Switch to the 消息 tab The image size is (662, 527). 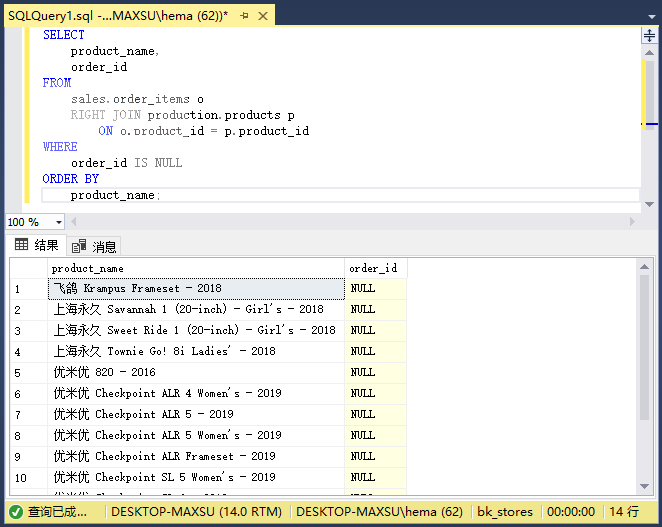(x=94, y=246)
